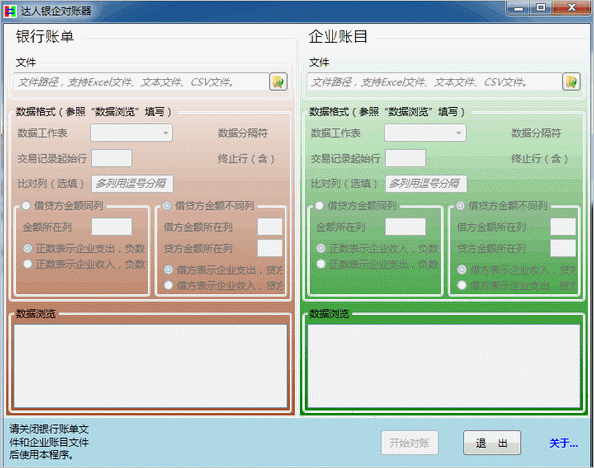This screenshot has height=468, width=594.
Task: Click 交易记录起始行 field in bank panel
Action: tap(112, 158)
